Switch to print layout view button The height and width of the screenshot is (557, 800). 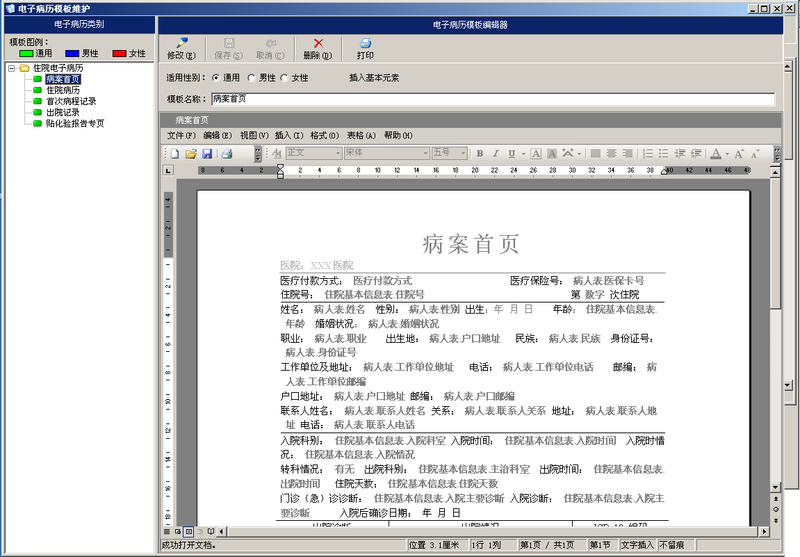pyautogui.click(x=188, y=531)
